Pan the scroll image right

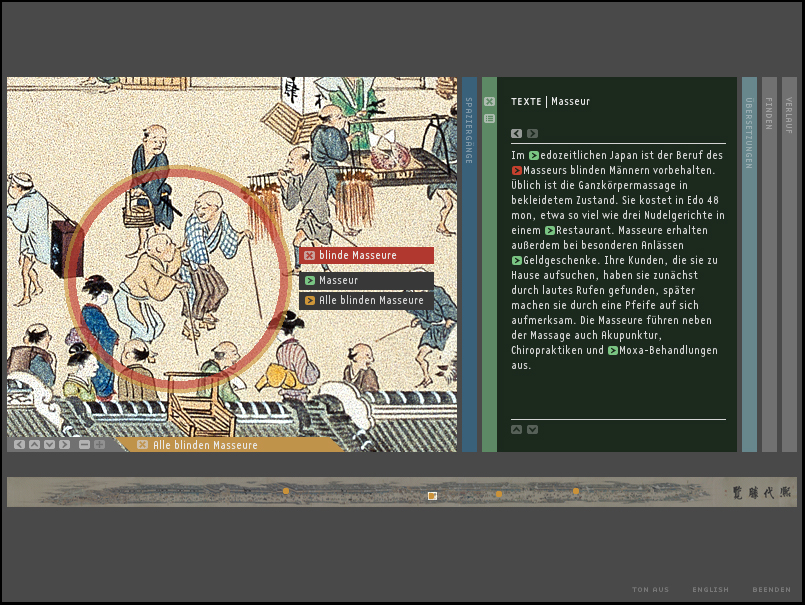pos(64,444)
